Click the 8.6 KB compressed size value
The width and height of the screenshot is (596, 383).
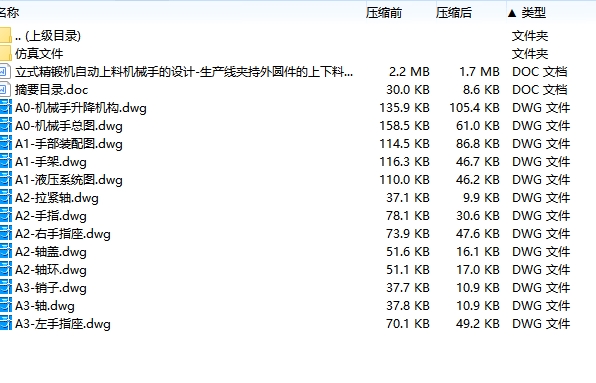(x=481, y=90)
